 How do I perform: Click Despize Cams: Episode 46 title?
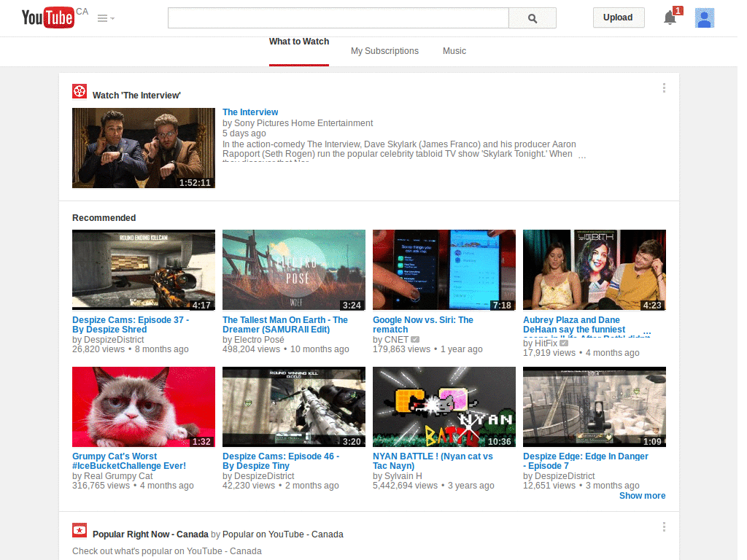(281, 461)
